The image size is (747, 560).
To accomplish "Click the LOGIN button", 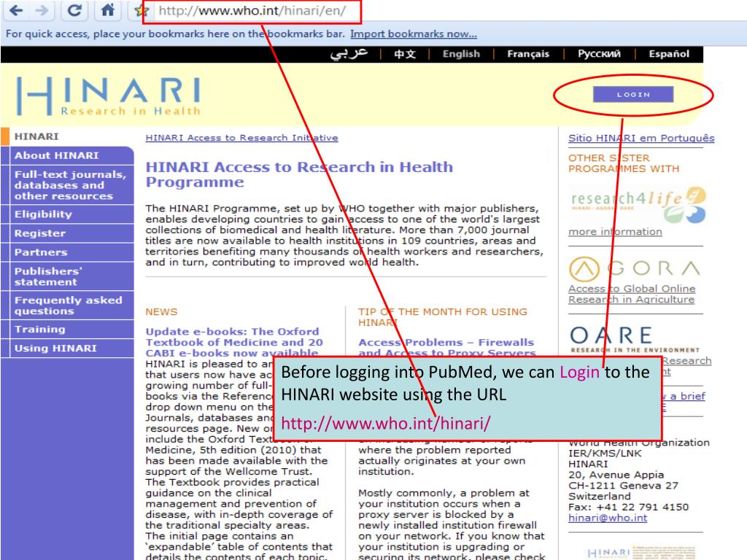I will click(633, 94).
